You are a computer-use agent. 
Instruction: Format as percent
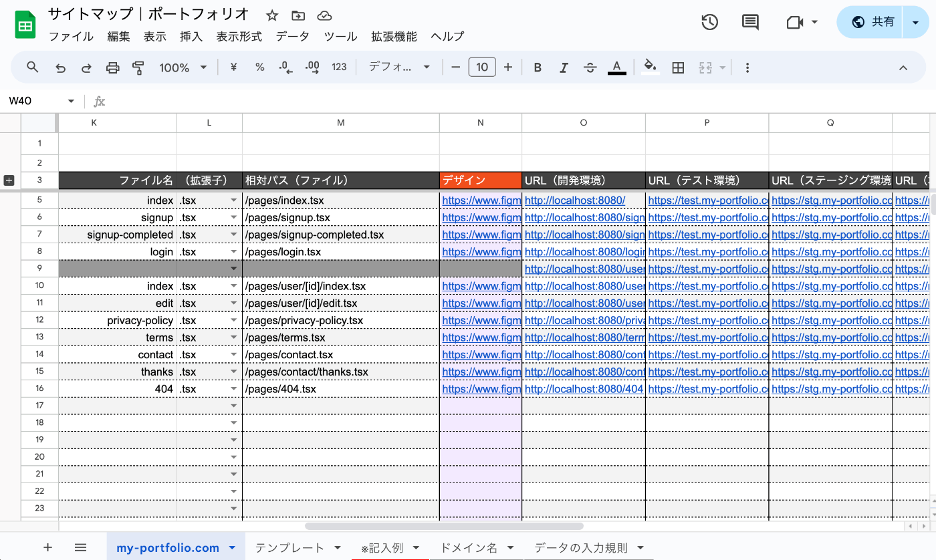click(259, 67)
